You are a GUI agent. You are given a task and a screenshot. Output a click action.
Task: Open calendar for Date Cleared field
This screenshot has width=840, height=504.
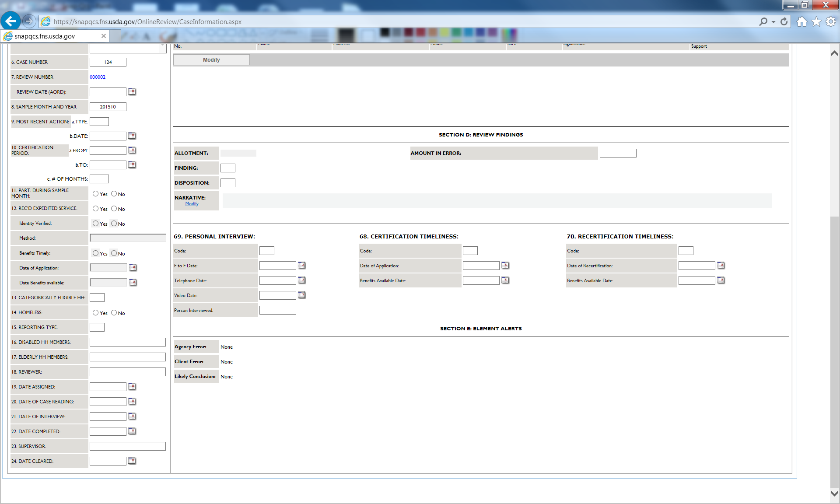(x=132, y=461)
